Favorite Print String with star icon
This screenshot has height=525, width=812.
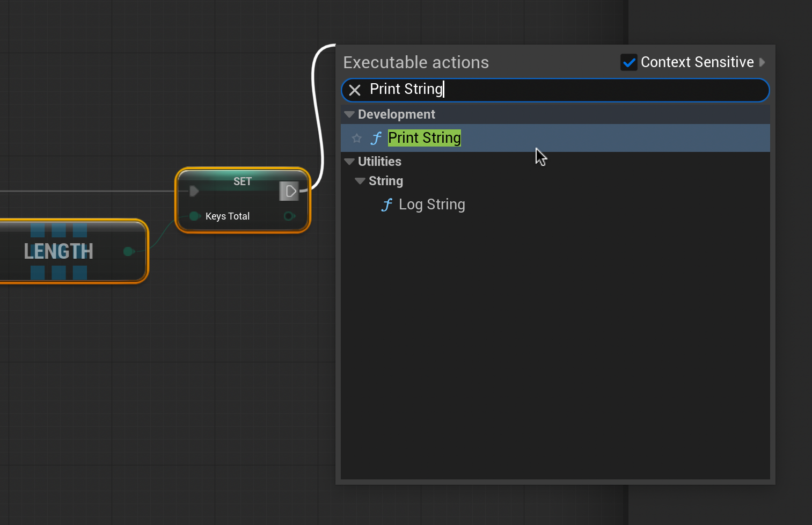pos(357,138)
